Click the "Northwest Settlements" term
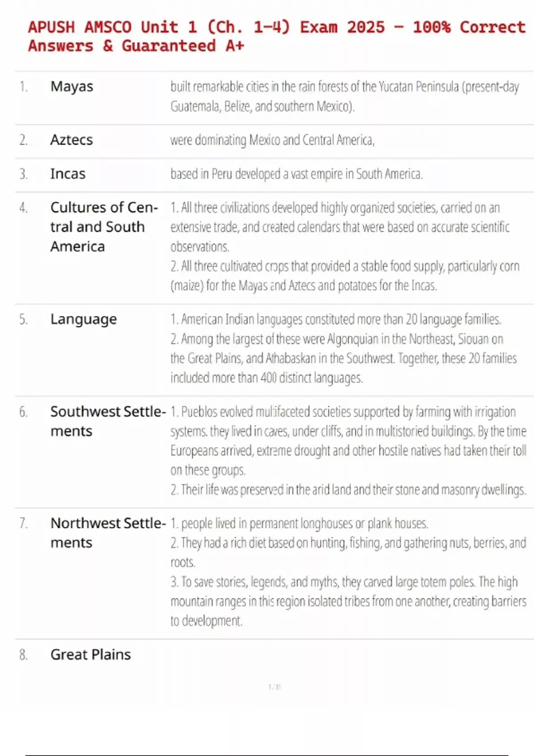The height and width of the screenshot is (756, 534). click(108, 533)
